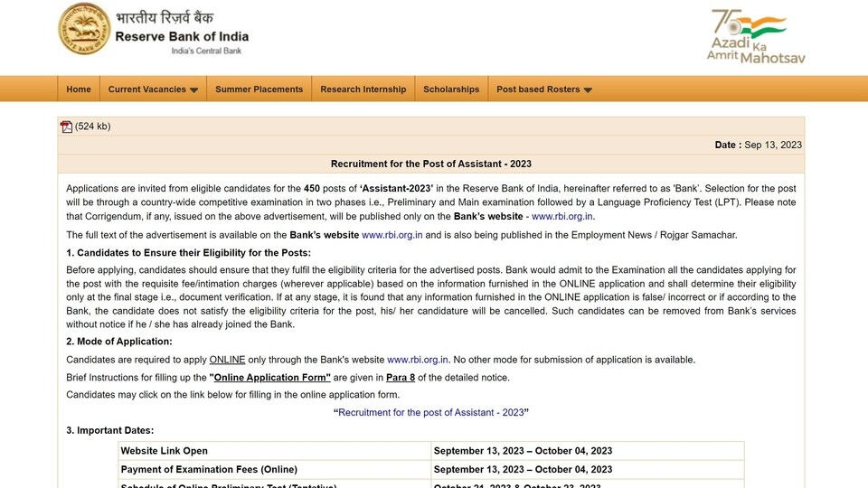The image size is (868, 488).
Task: Open Recruitment for the post of Assistant - 2023 link
Action: point(430,412)
